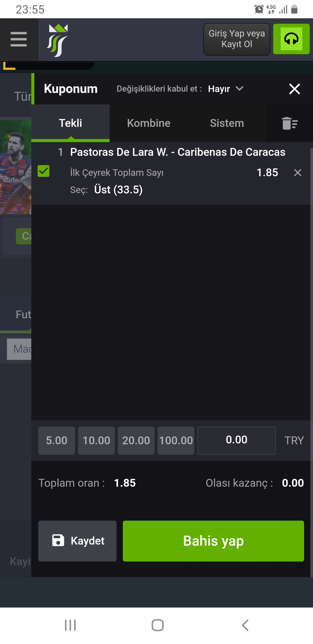Expand Değişiklikleri kabul et dropdown
The image size is (313, 644).
180,89
